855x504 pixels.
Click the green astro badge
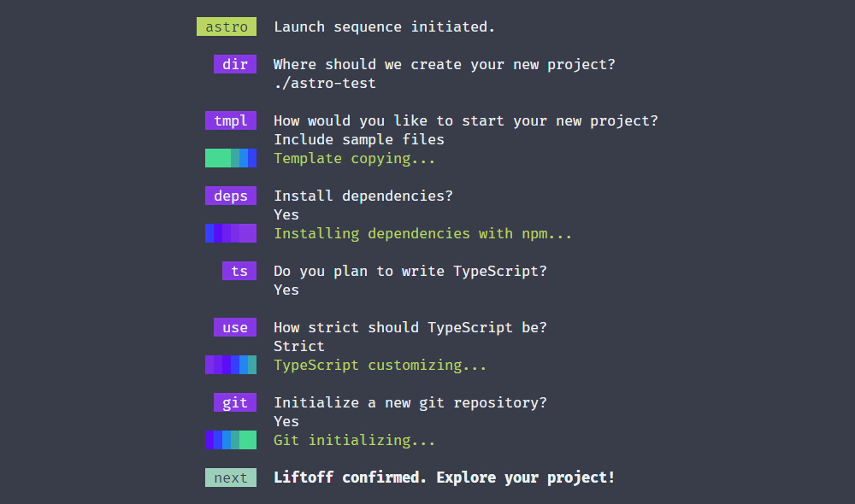[227, 26]
